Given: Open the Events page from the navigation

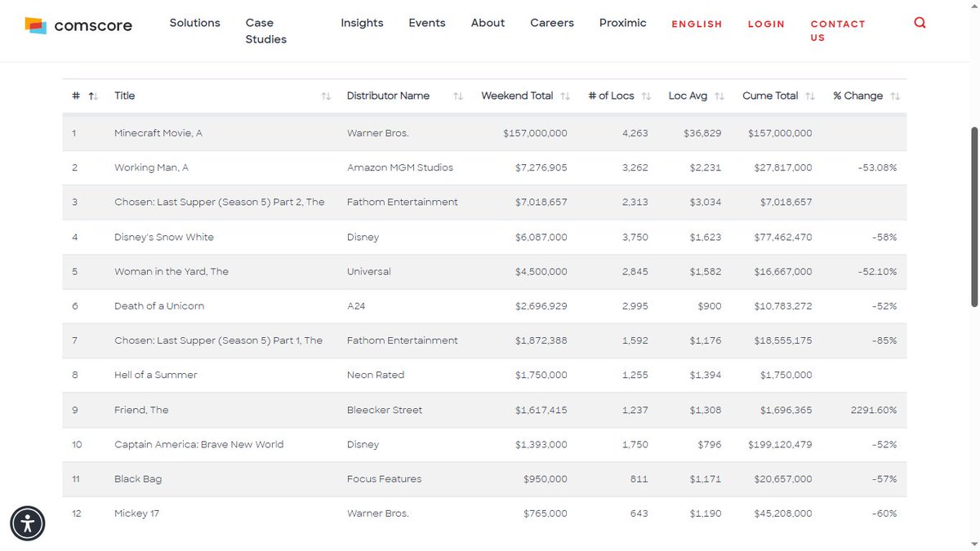Looking at the screenshot, I should point(427,23).
